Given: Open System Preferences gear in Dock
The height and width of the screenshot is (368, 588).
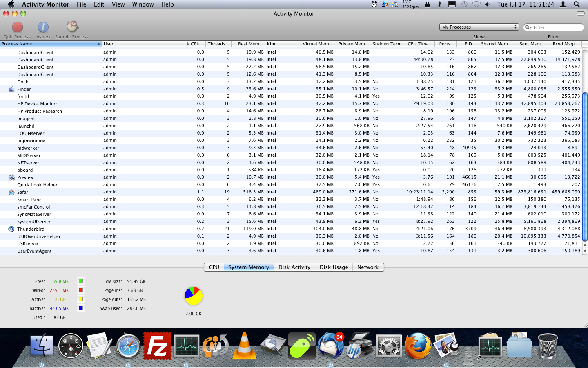Looking at the screenshot, I should 389,346.
